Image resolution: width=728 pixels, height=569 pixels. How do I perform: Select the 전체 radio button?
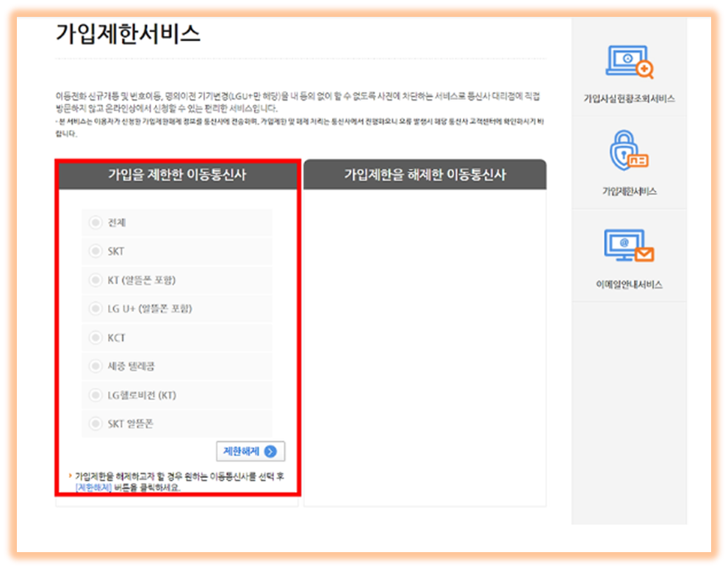(95, 222)
